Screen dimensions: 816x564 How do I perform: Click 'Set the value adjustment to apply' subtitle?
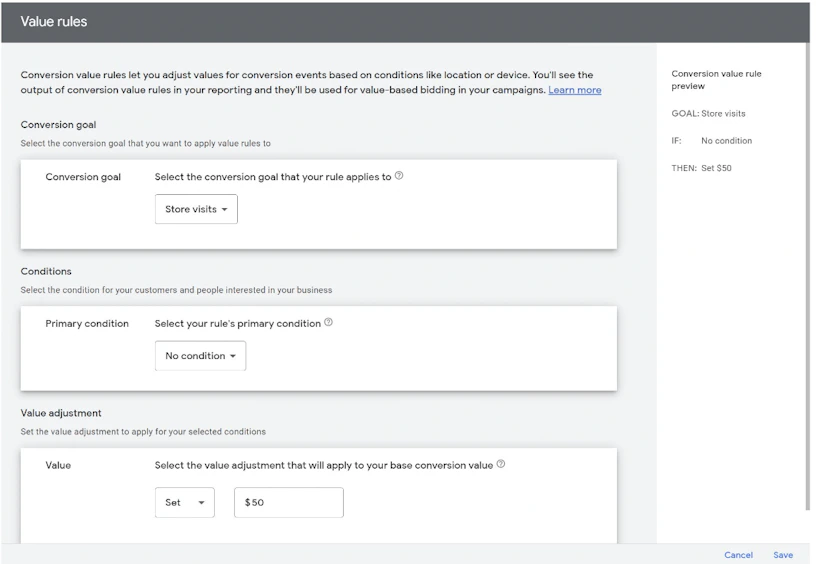point(143,432)
